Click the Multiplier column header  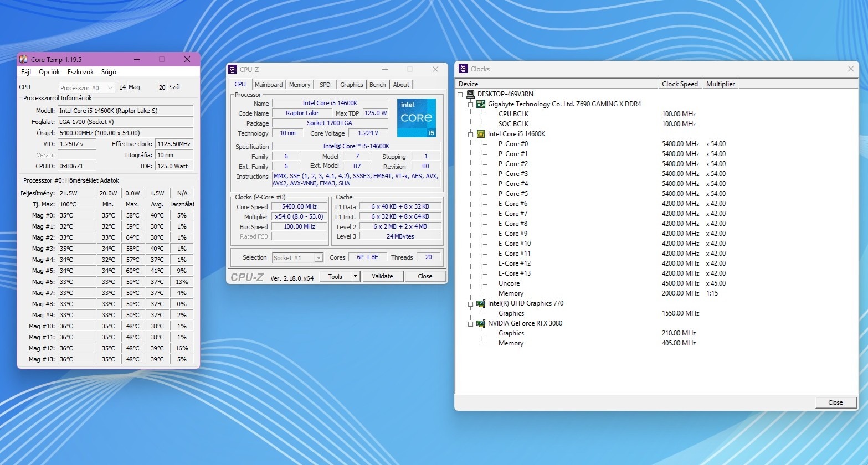(x=720, y=84)
